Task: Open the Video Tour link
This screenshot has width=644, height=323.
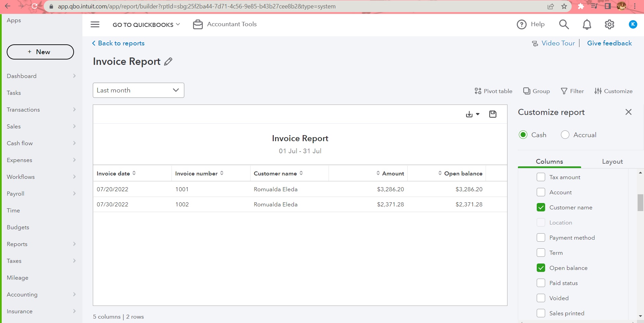Action: 553,43
